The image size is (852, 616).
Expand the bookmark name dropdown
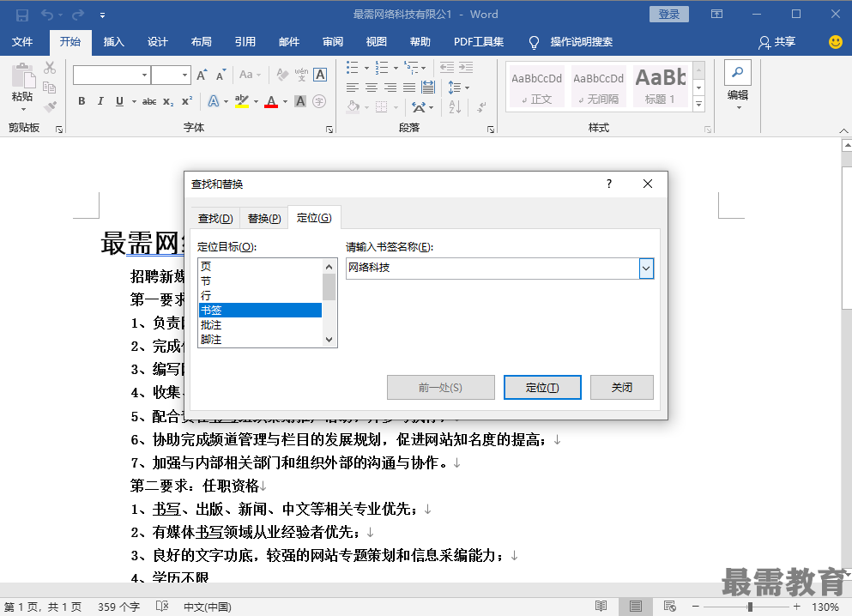(x=646, y=269)
